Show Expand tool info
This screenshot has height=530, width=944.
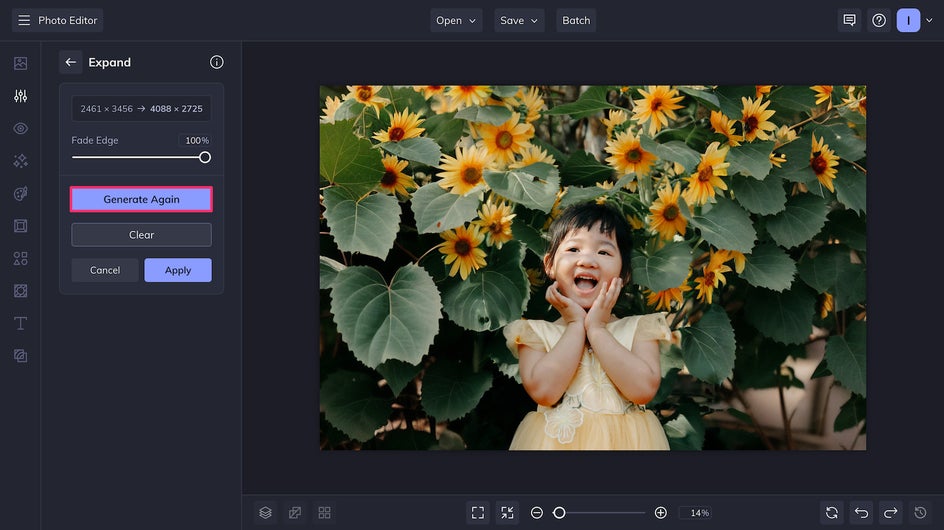pos(217,62)
